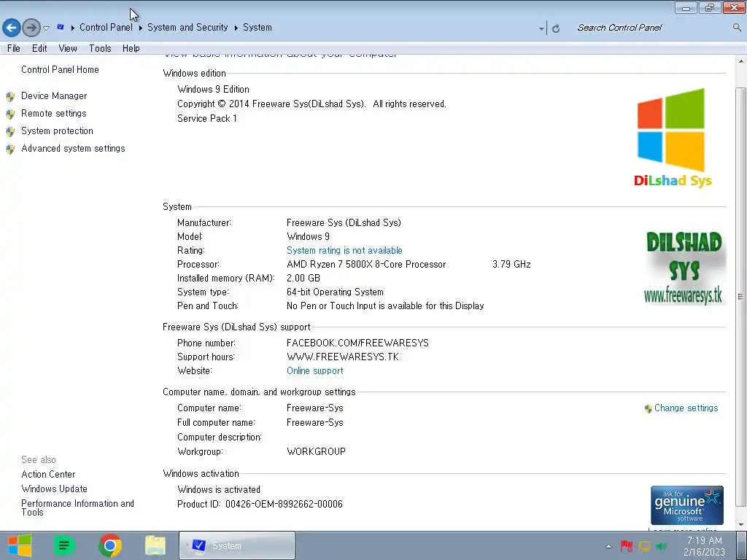Screen dimensions: 747x560
Task: Expand the arrow before Control Panel breadcrumb
Action: (x=72, y=28)
